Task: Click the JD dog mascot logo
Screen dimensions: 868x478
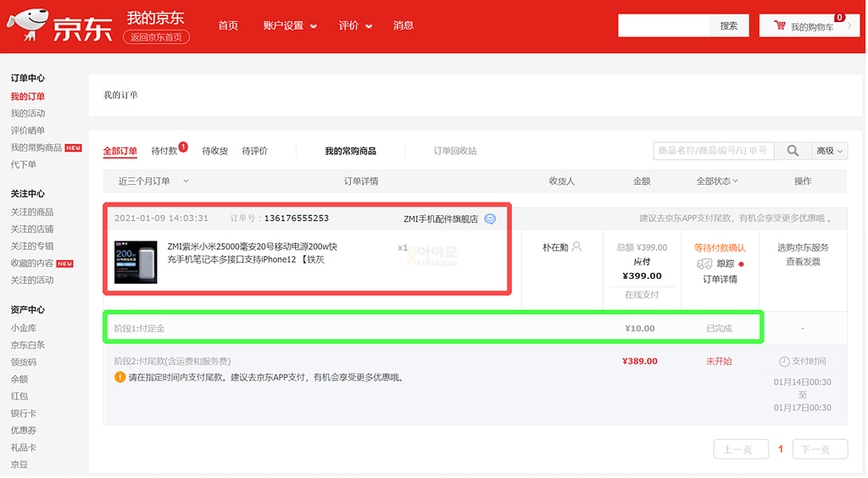Action: 28,25
